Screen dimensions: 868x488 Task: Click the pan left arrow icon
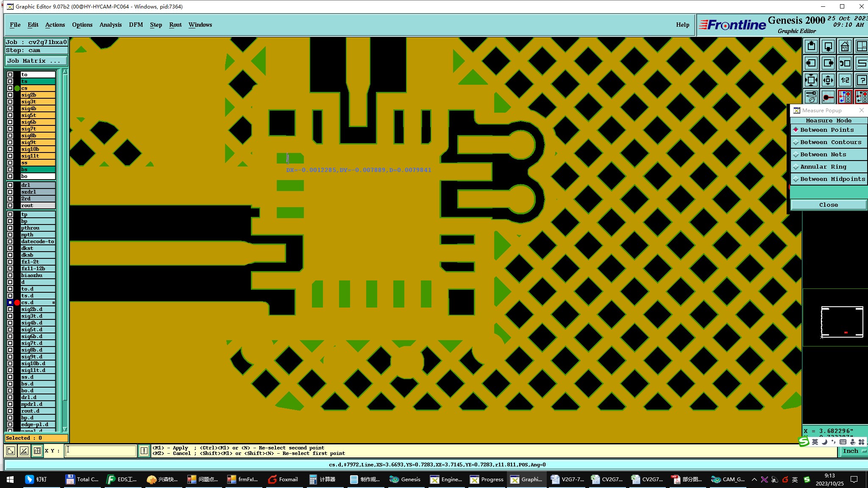point(811,63)
